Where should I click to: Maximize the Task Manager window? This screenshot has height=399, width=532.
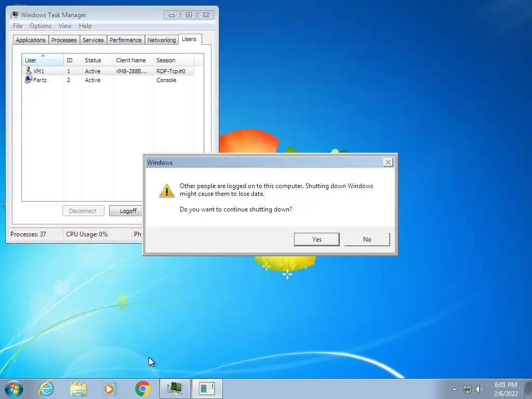(189, 15)
